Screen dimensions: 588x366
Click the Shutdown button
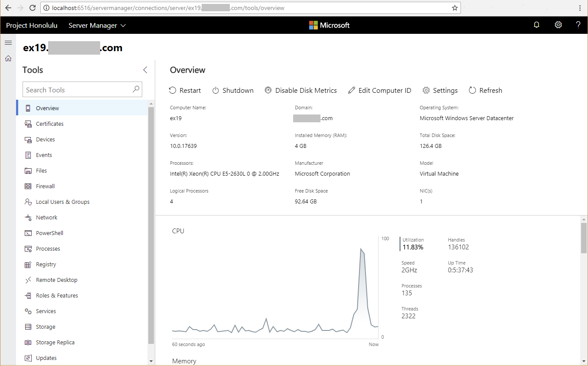[233, 90]
